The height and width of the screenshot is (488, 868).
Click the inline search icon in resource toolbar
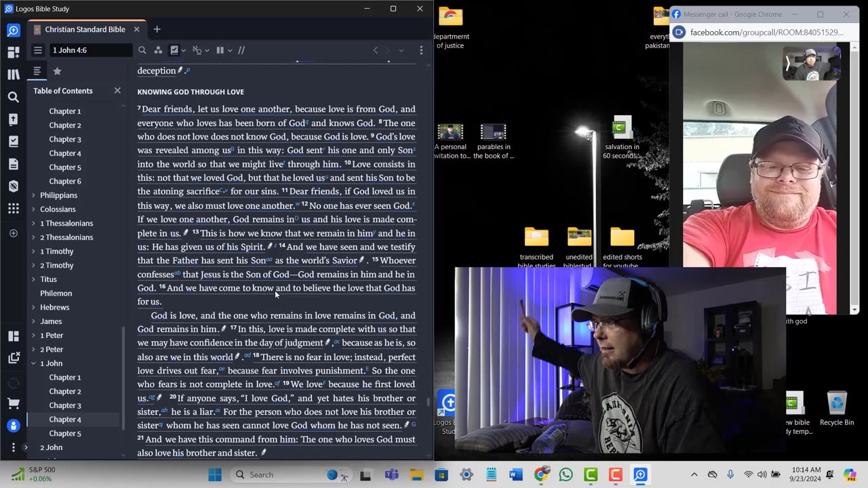[142, 50]
